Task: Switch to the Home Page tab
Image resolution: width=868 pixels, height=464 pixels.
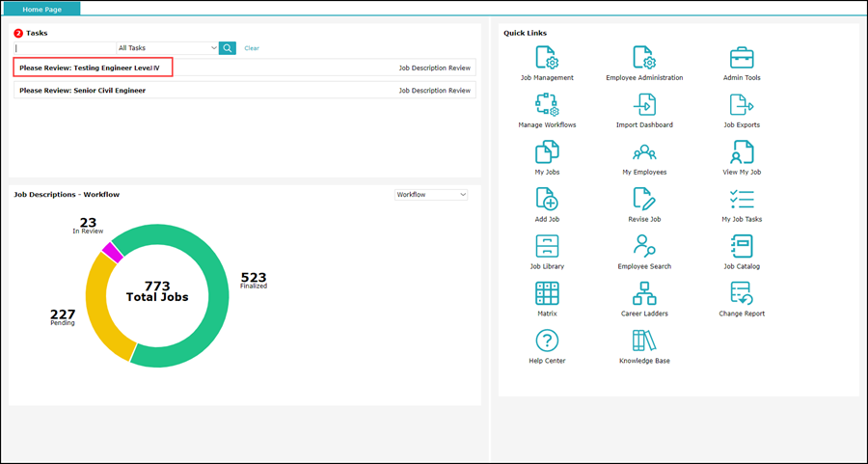Action: [41, 8]
